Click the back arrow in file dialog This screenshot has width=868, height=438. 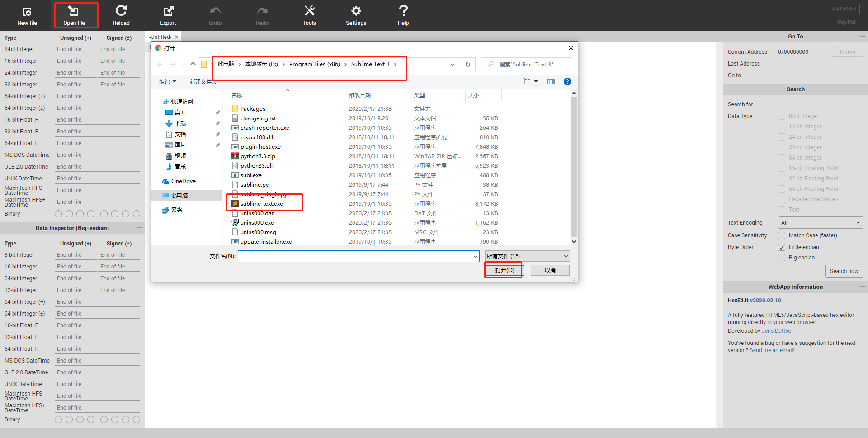(x=160, y=65)
